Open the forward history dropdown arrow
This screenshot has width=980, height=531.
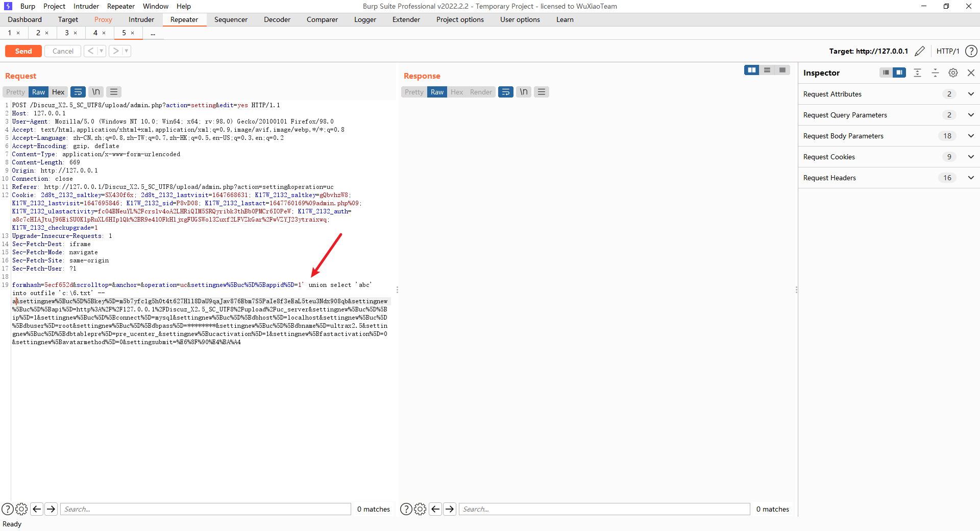point(127,51)
